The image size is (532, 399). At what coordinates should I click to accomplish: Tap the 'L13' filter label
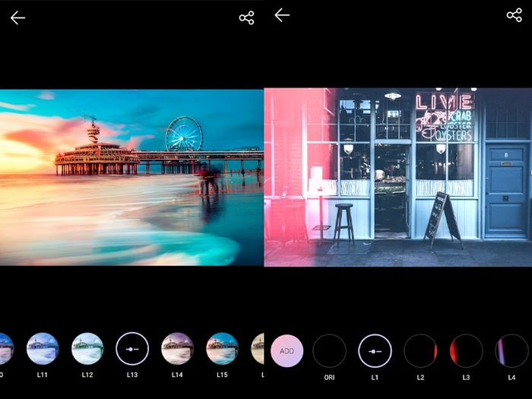tap(132, 375)
